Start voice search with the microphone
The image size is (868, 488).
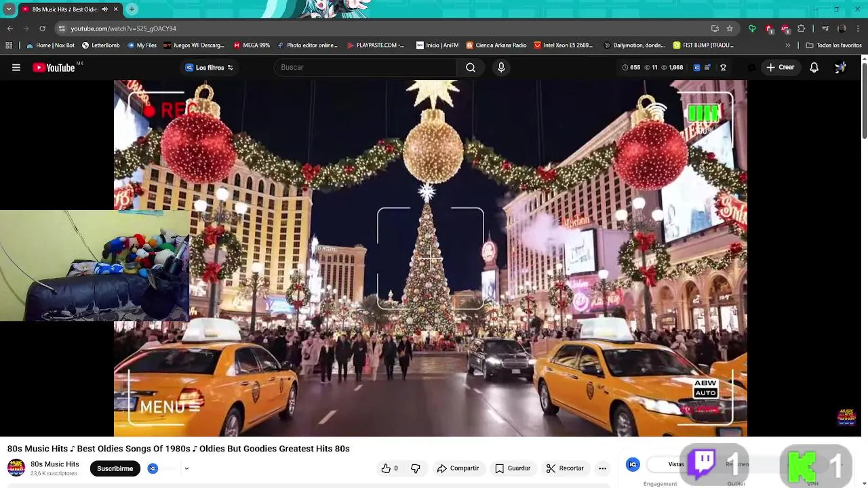(501, 67)
